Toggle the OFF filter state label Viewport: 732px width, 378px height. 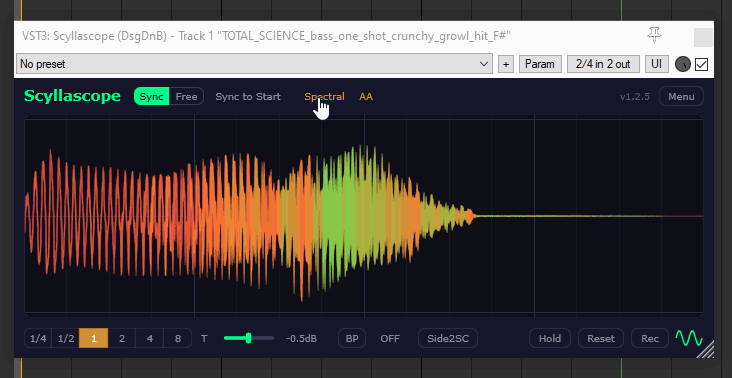(390, 338)
